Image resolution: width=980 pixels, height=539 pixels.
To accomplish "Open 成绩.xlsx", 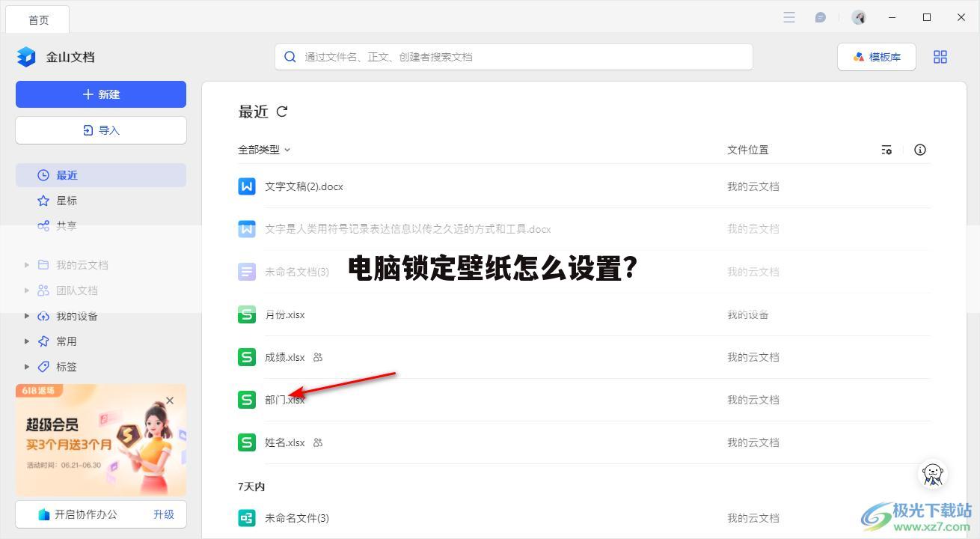I will pyautogui.click(x=285, y=357).
